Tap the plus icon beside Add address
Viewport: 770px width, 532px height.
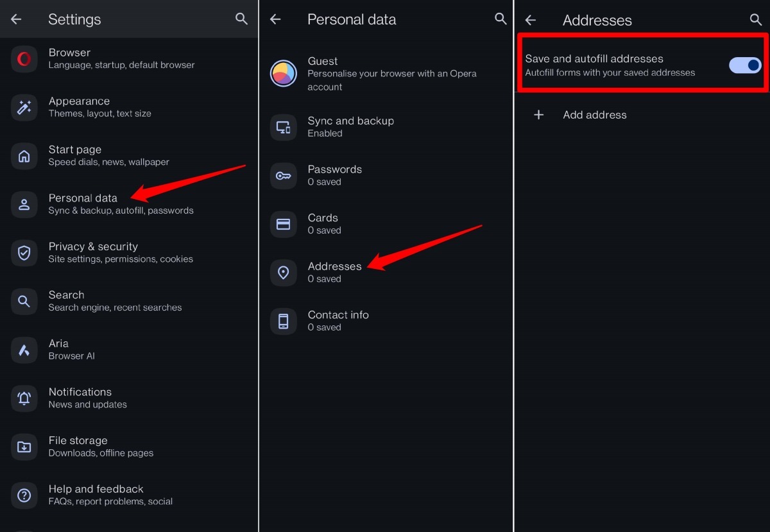[539, 115]
